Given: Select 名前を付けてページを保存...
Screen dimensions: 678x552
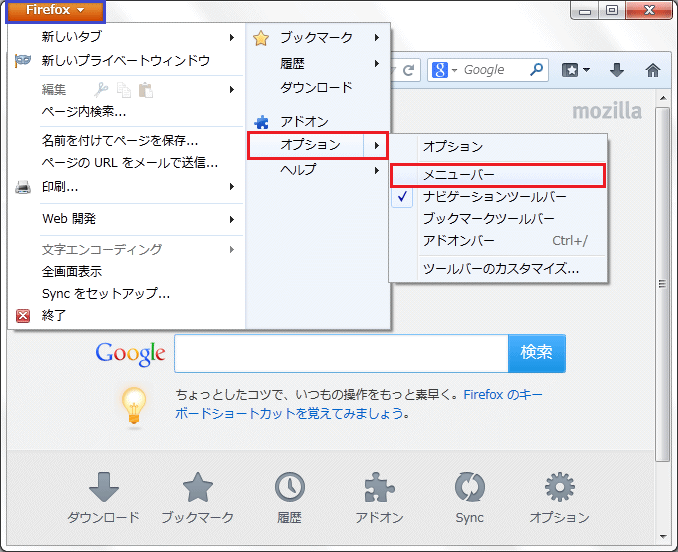Looking at the screenshot, I should 126,140.
